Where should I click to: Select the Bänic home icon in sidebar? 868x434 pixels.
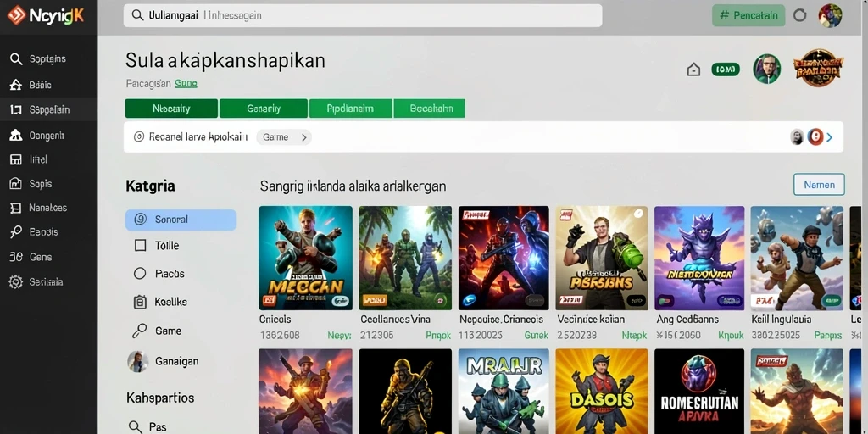(16, 85)
